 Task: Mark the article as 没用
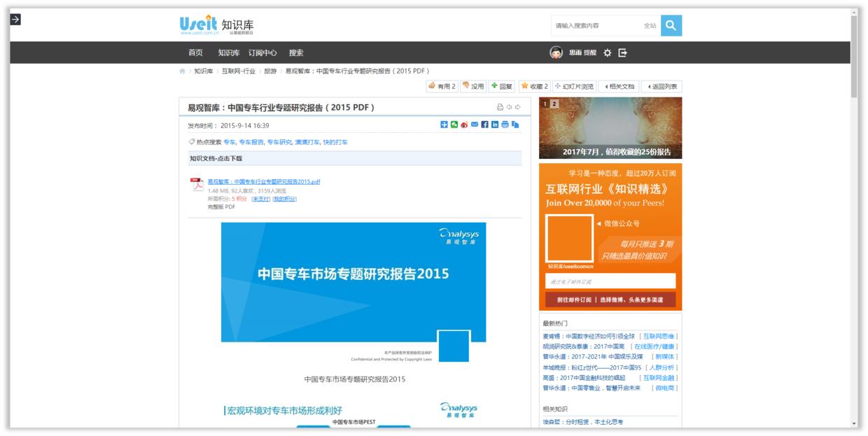pyautogui.click(x=476, y=87)
